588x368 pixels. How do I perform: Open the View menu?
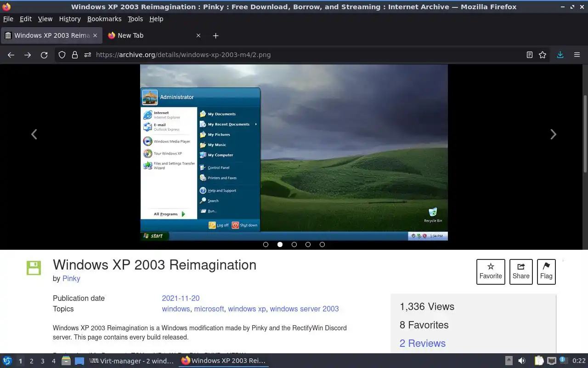tap(45, 19)
